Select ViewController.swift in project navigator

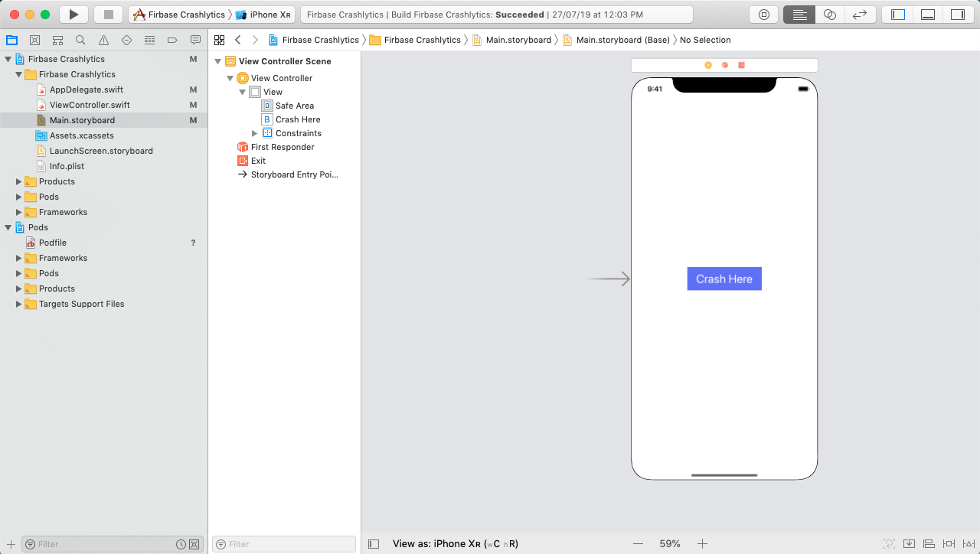89,105
